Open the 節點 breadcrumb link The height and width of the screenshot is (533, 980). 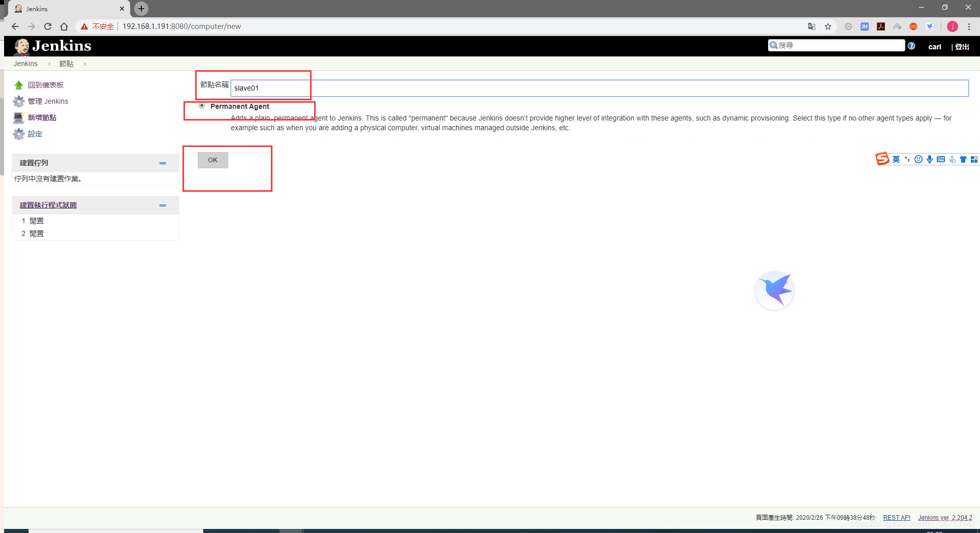click(66, 64)
